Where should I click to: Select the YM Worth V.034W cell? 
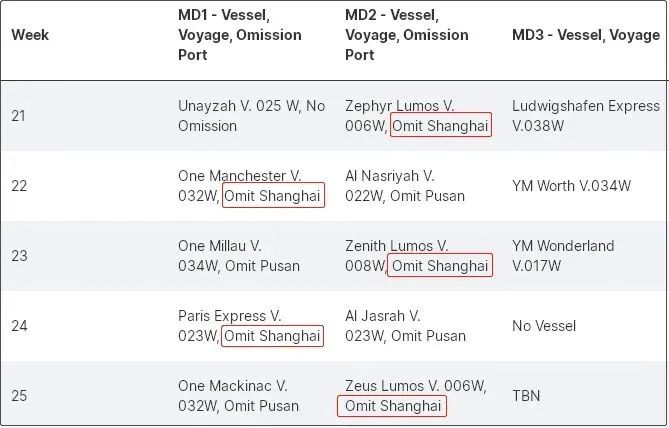(571, 186)
